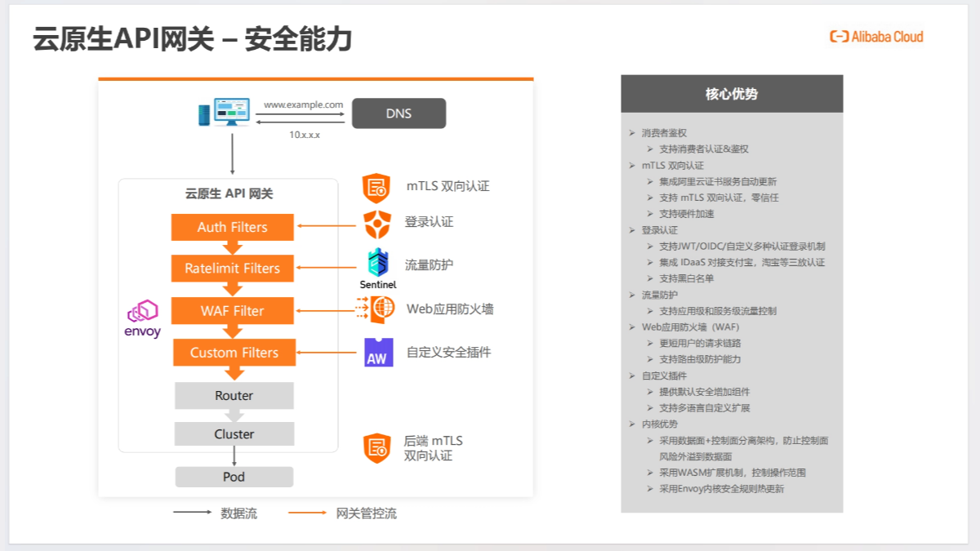Click the 消费者鉴权 bullet
Viewport: 980px width, 551px height.
pos(664,132)
